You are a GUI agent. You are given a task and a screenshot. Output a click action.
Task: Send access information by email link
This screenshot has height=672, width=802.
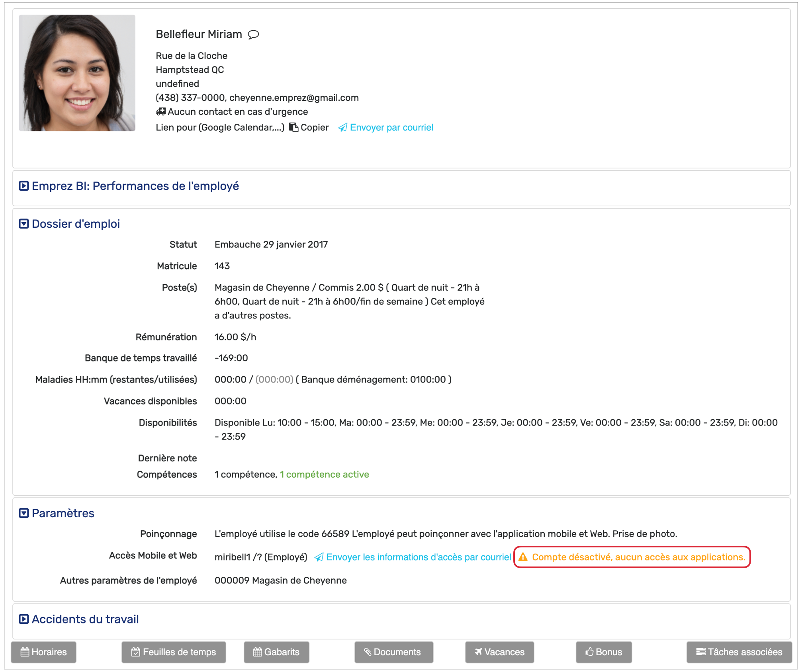418,557
